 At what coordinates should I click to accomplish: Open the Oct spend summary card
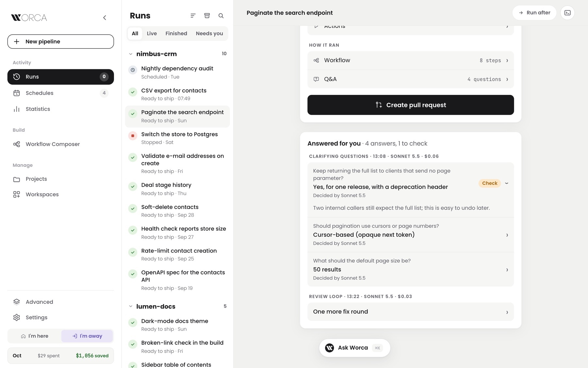(61, 356)
